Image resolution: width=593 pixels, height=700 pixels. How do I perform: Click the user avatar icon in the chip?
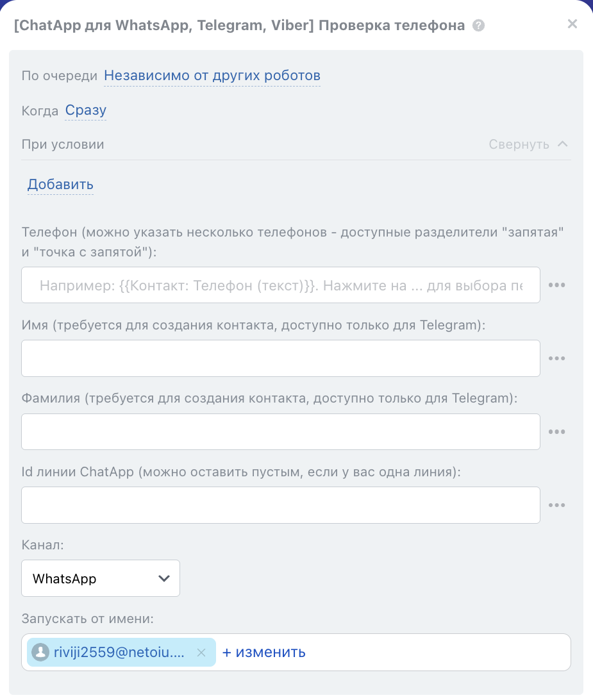tap(40, 653)
